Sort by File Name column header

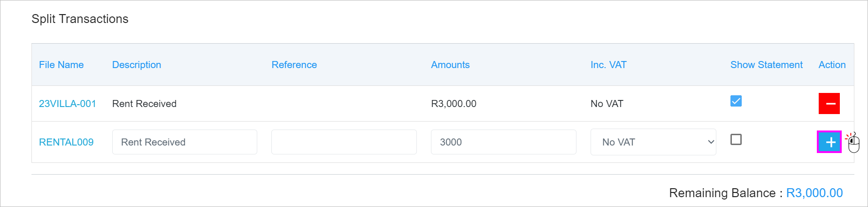click(61, 65)
